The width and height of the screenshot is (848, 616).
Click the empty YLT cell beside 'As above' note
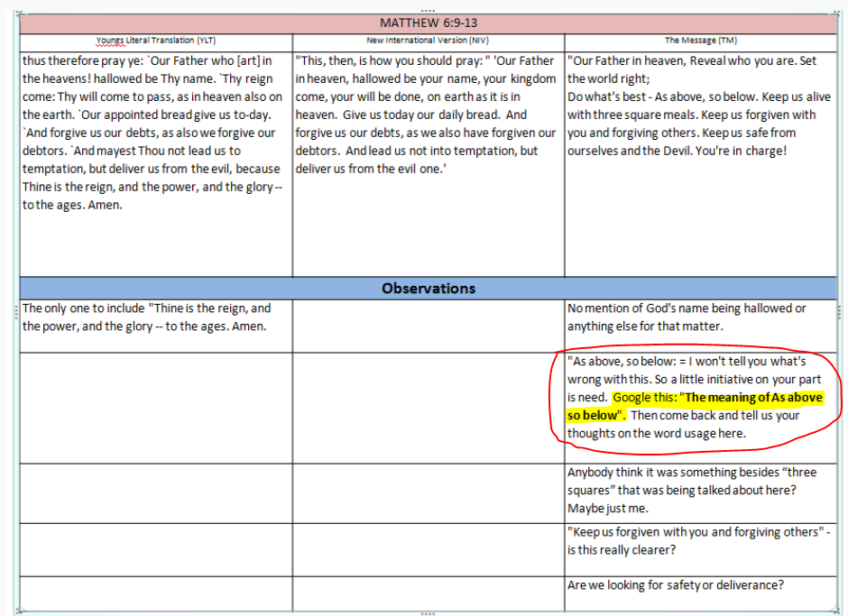pyautogui.click(x=155, y=407)
